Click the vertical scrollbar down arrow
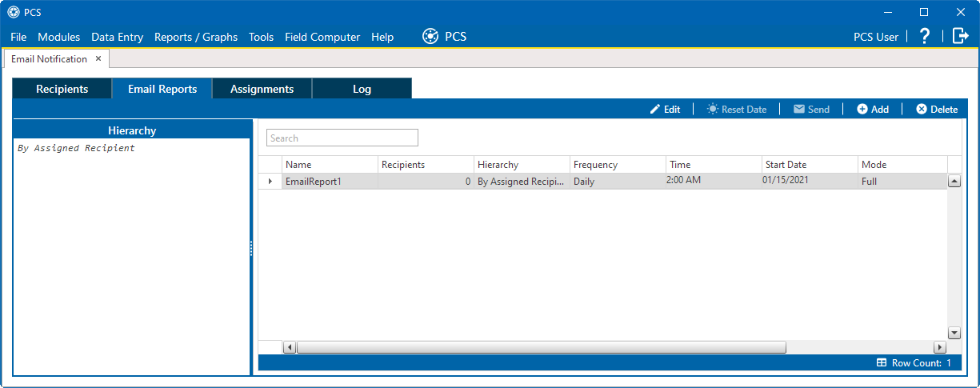Screen dimensions: 980x388 coord(954,332)
